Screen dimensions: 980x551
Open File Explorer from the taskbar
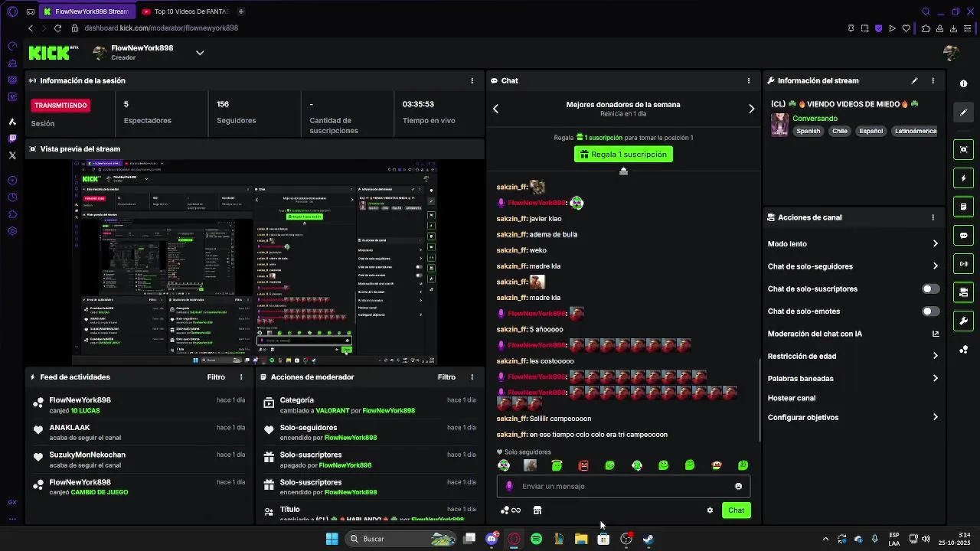point(581,539)
